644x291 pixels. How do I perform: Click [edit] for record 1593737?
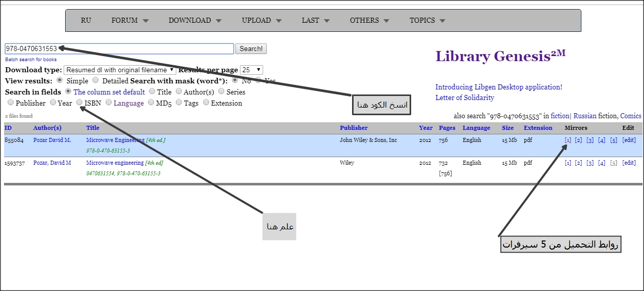point(629,163)
